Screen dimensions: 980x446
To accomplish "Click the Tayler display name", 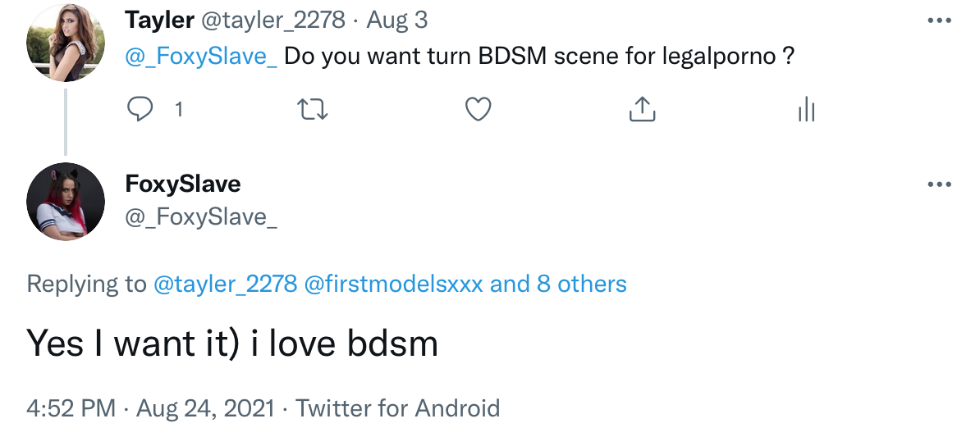I will click(x=158, y=20).
